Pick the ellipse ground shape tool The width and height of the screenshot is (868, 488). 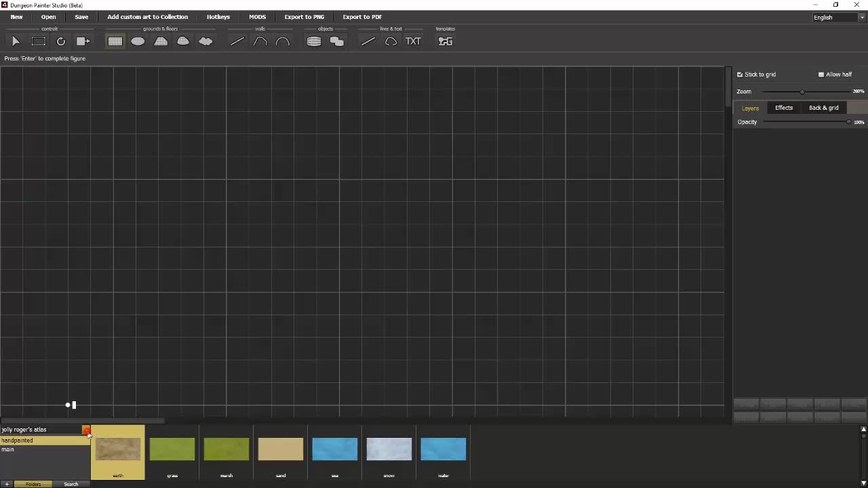[138, 41]
